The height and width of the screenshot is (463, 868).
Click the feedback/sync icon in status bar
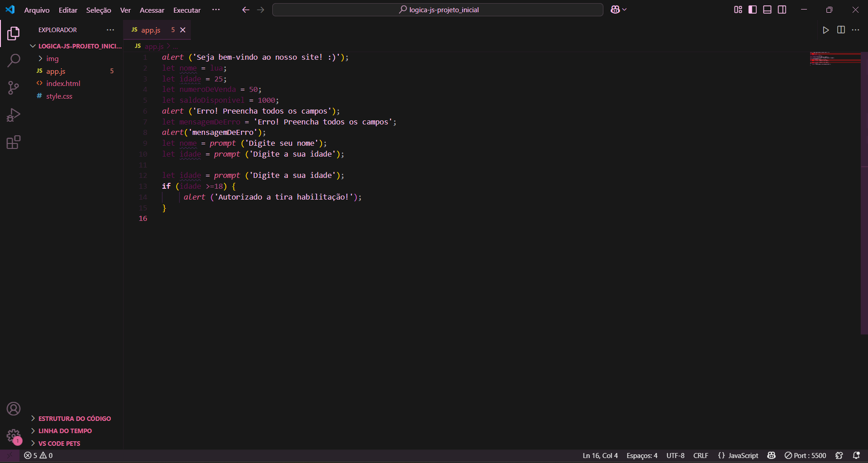(840, 455)
